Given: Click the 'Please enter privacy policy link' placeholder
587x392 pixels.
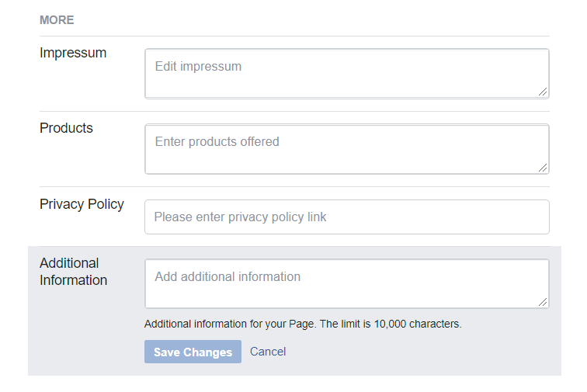Looking at the screenshot, I should [x=240, y=217].
